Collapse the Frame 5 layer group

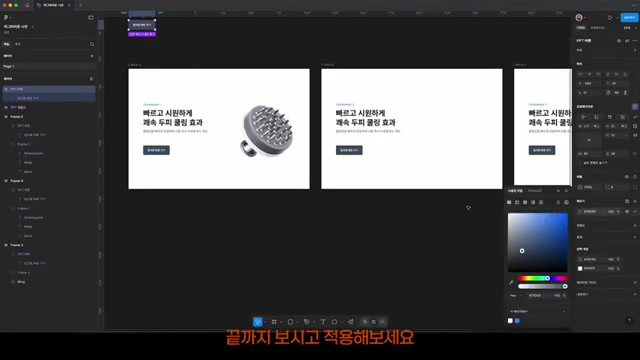(6, 117)
